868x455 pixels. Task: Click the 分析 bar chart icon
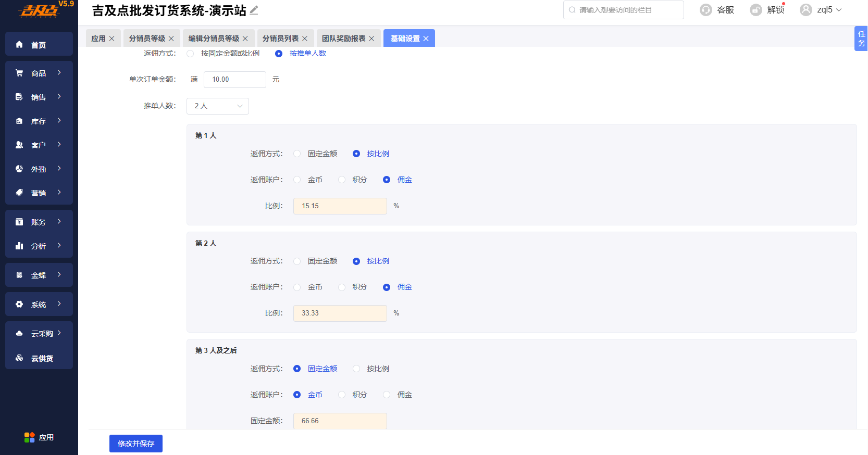click(x=19, y=246)
